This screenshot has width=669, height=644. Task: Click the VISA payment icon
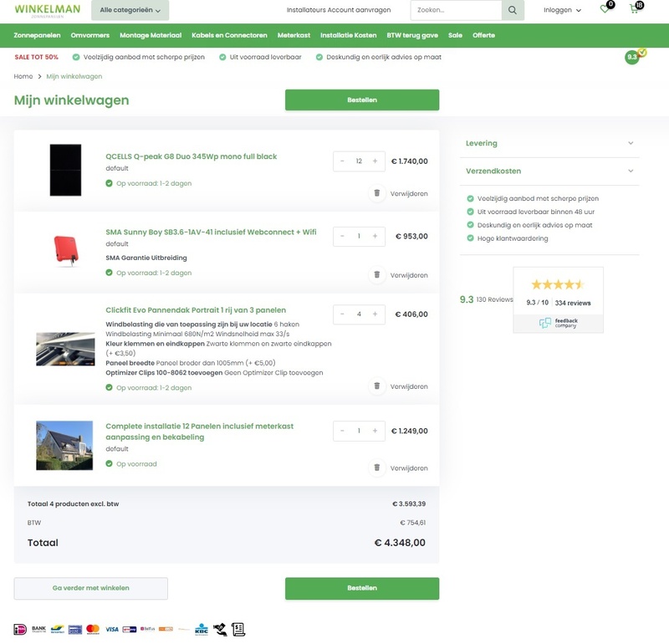click(x=112, y=629)
